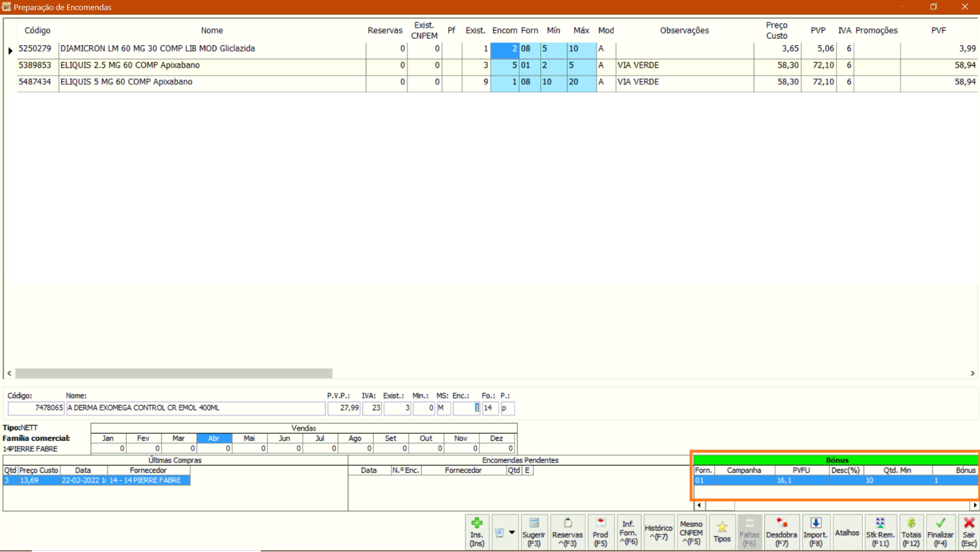This screenshot has width=980, height=552.
Task: Open Stk Rem. (F11) button
Action: point(880,532)
